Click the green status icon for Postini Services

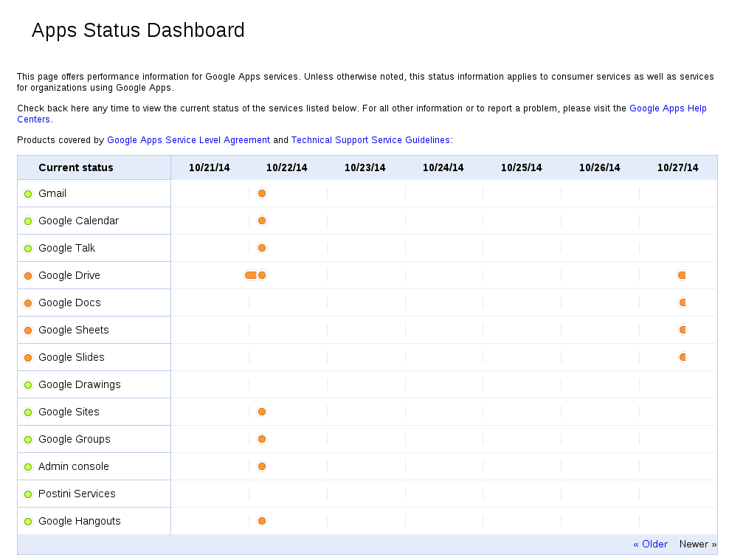[x=28, y=494]
